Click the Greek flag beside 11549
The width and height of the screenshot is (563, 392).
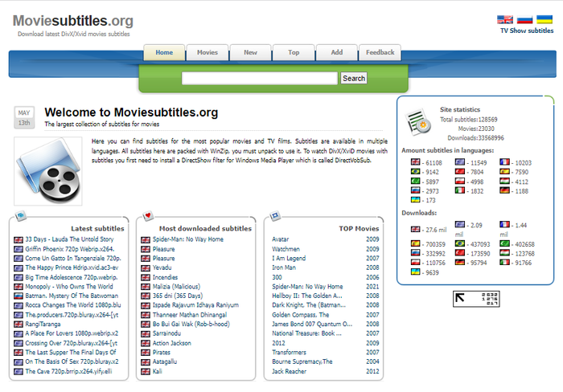pos(460,162)
